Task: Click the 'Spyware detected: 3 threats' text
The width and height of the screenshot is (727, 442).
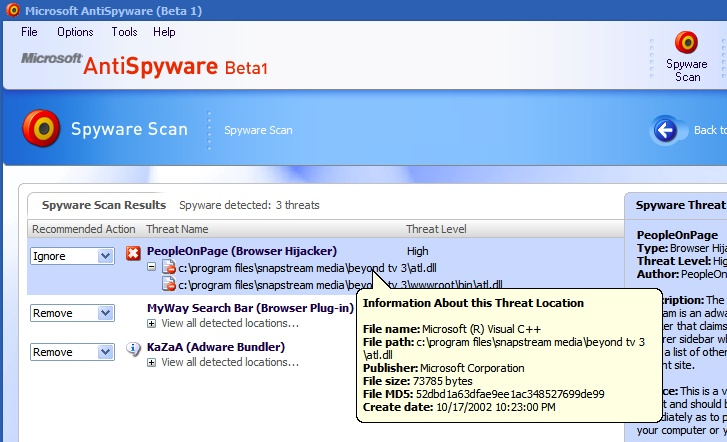Action: click(x=249, y=205)
